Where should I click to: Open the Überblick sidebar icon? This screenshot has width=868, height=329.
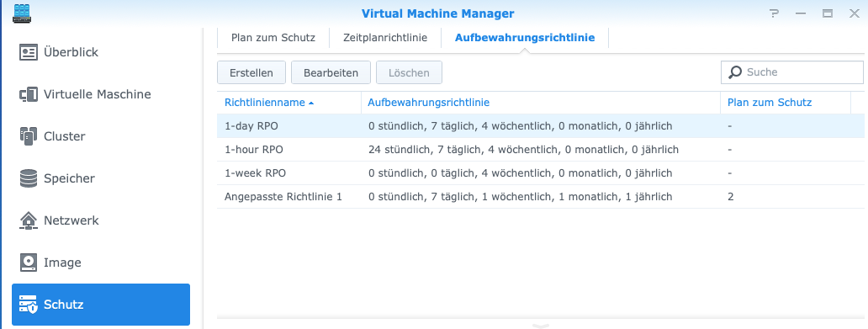click(x=29, y=52)
